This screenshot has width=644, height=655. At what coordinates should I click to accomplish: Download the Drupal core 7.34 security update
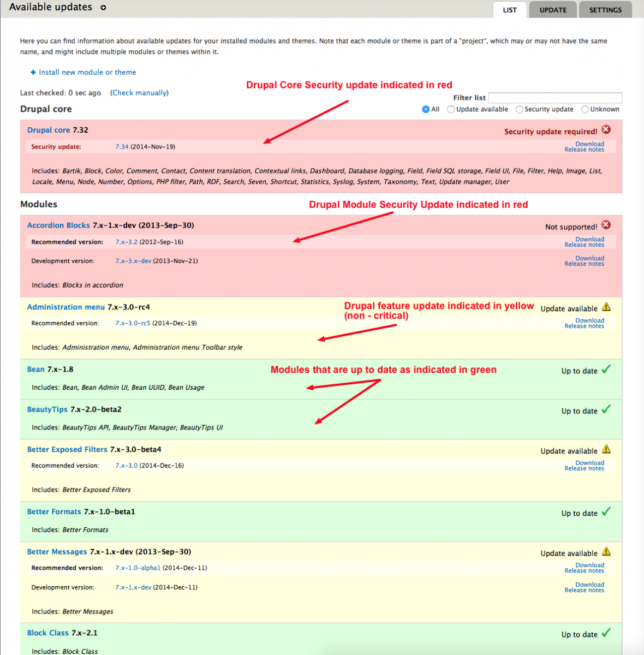(589, 144)
